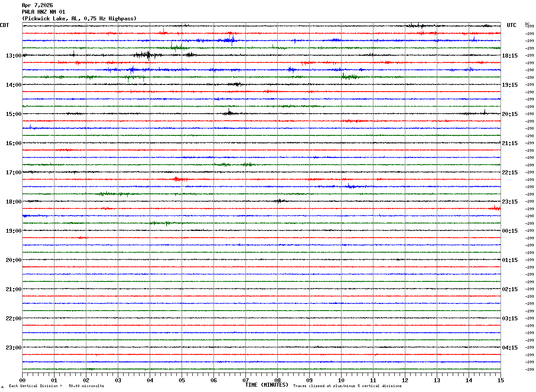Click the traces clipped footnote text
The image size is (536, 392).
point(347,386)
